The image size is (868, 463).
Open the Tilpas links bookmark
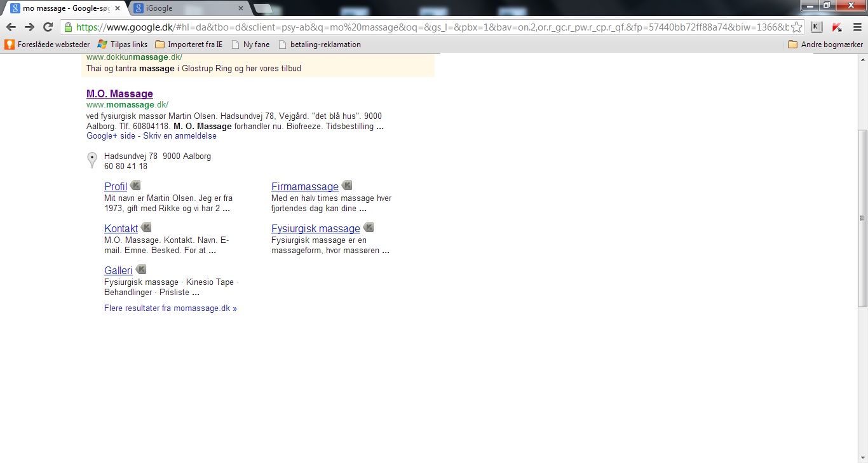pyautogui.click(x=123, y=45)
